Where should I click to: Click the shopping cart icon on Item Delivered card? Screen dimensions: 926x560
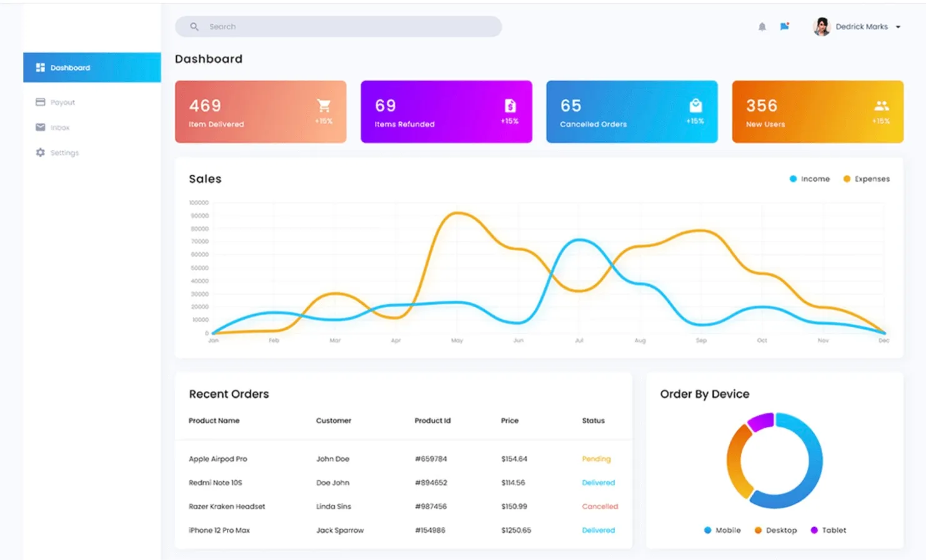click(x=324, y=106)
